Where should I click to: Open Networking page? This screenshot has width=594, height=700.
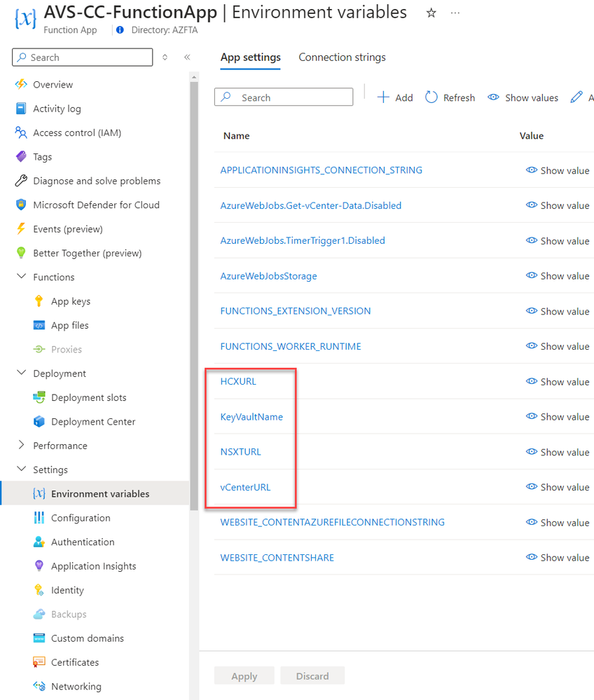(x=76, y=687)
